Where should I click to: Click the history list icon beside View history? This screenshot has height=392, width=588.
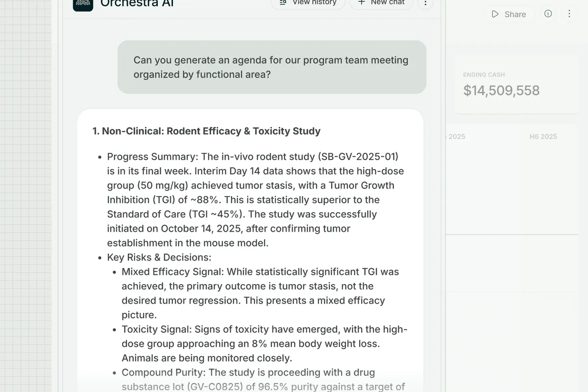(283, 2)
